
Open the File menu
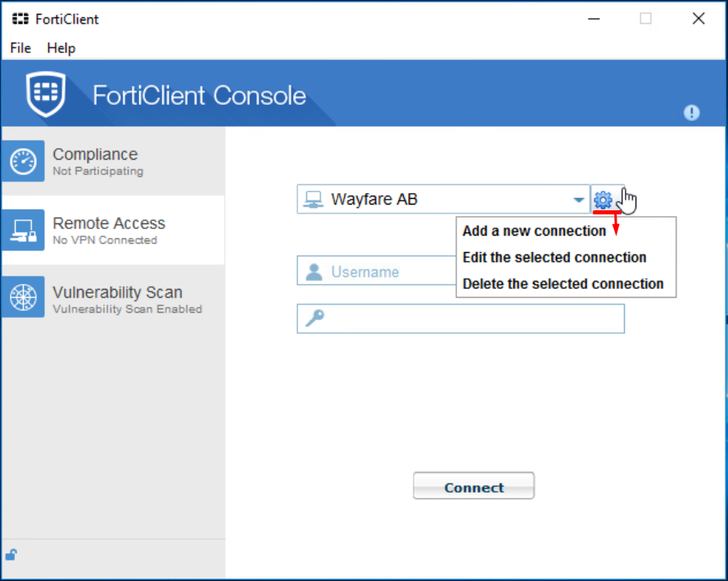tap(20, 48)
